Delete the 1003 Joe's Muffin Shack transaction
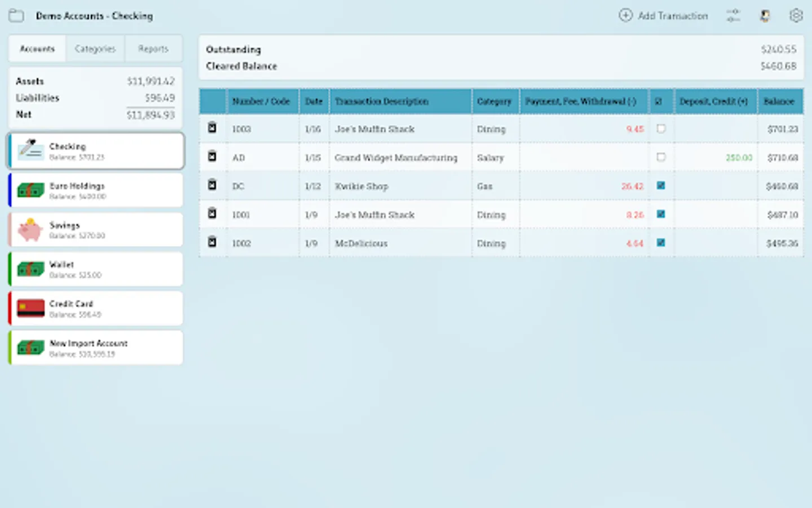 point(212,128)
